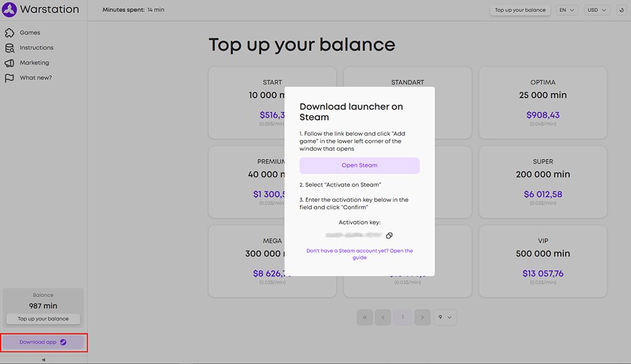Select the VIP 500 000 min plan
Image resolution: width=631 pixels, height=364 pixels.
[x=543, y=261]
